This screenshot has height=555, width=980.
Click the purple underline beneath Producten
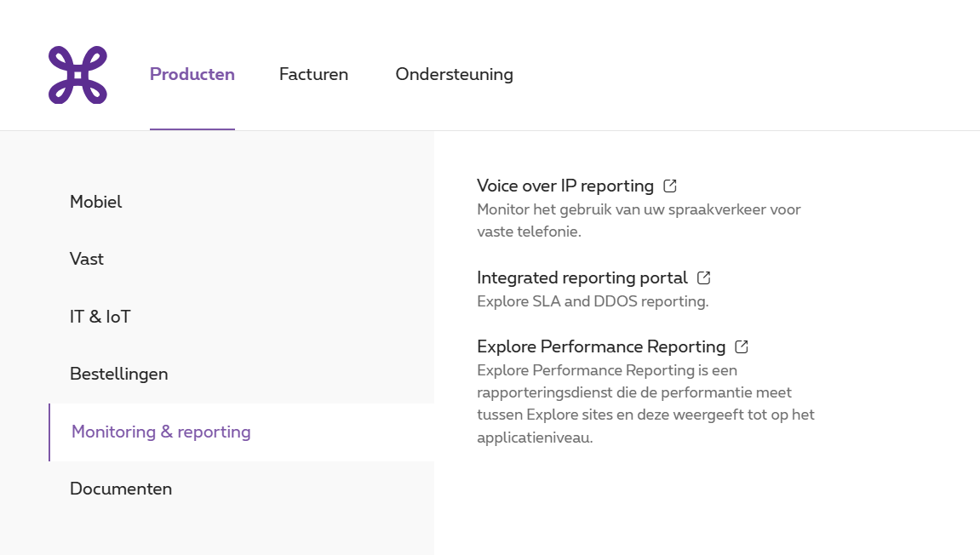[192, 129]
